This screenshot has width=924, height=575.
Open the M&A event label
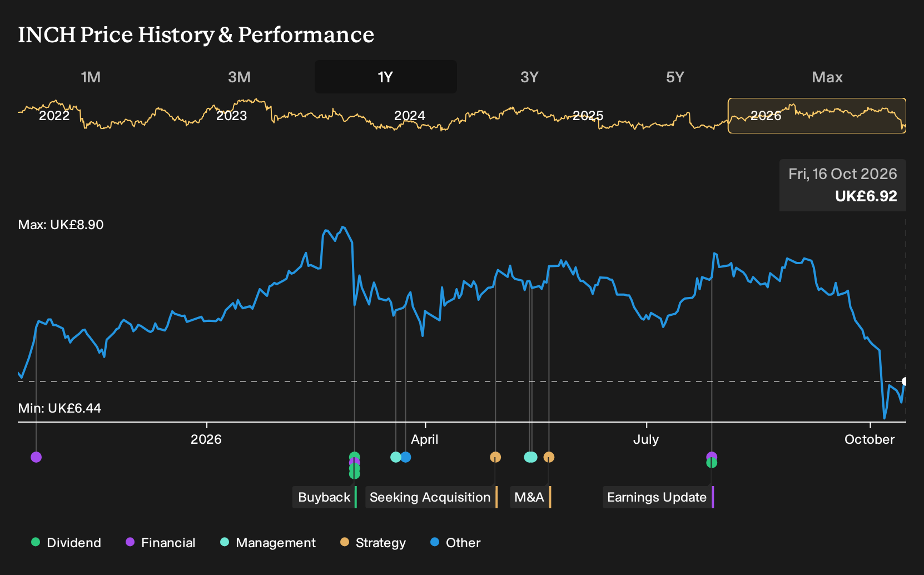(x=530, y=497)
